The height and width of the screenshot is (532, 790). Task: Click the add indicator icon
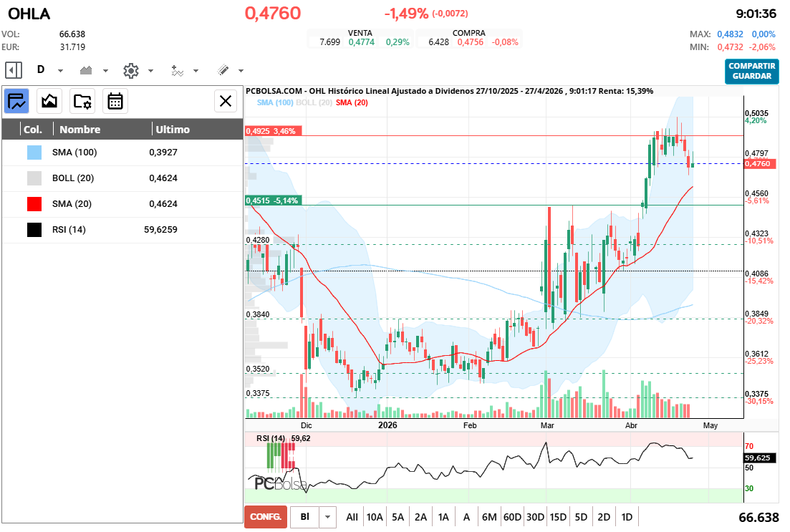(x=178, y=70)
